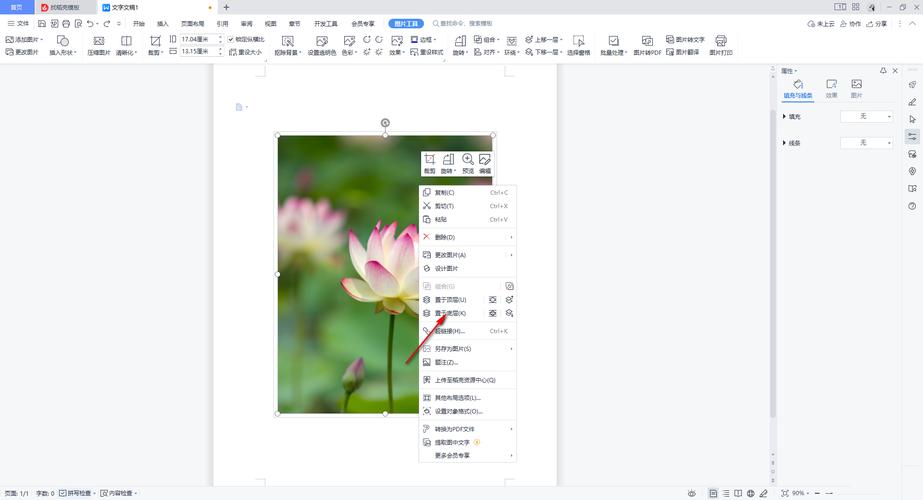Open the Group (组合) dropdown
Image resolution: width=923 pixels, height=500 pixels.
[x=486, y=39]
